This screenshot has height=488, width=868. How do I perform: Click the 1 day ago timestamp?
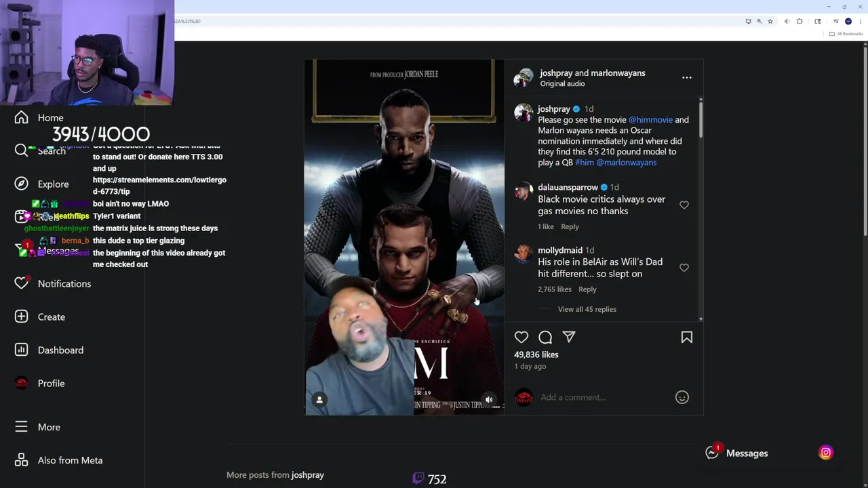pyautogui.click(x=530, y=367)
